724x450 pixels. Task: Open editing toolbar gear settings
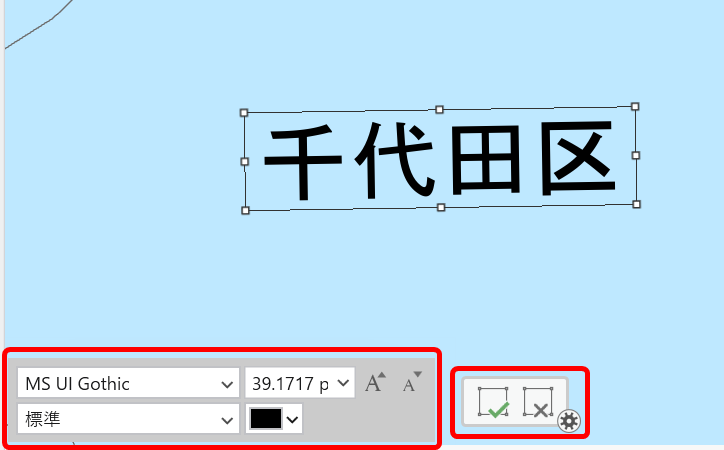pos(569,421)
